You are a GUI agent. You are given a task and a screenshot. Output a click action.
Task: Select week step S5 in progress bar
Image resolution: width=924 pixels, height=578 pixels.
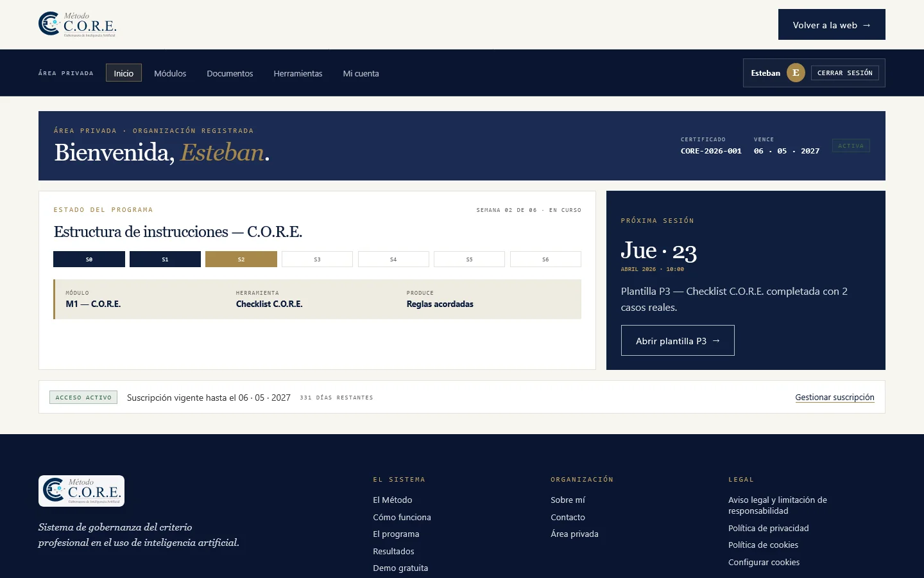pyautogui.click(x=469, y=259)
